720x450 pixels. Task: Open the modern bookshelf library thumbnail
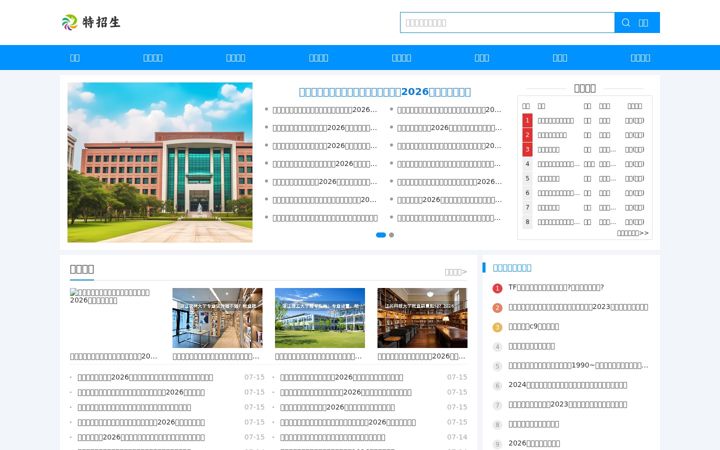point(217,318)
